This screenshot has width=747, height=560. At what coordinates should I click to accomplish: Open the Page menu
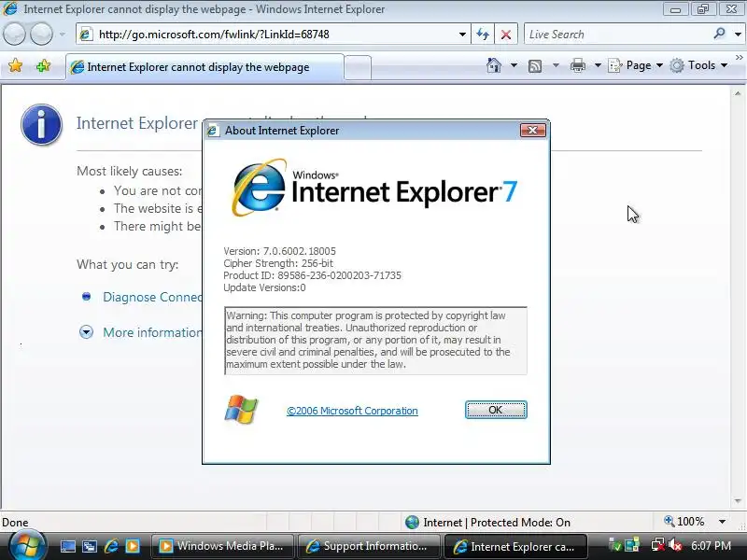coord(636,65)
